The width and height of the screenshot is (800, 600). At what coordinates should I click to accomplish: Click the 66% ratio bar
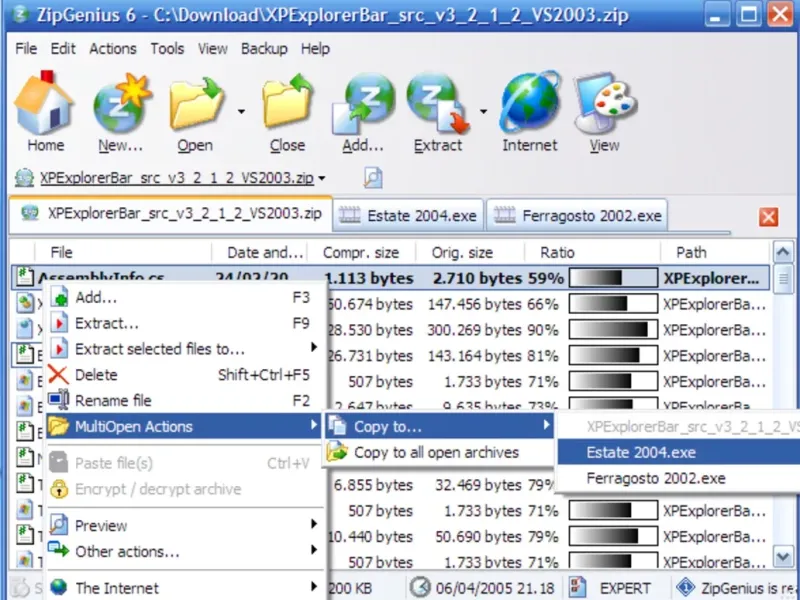(x=613, y=304)
